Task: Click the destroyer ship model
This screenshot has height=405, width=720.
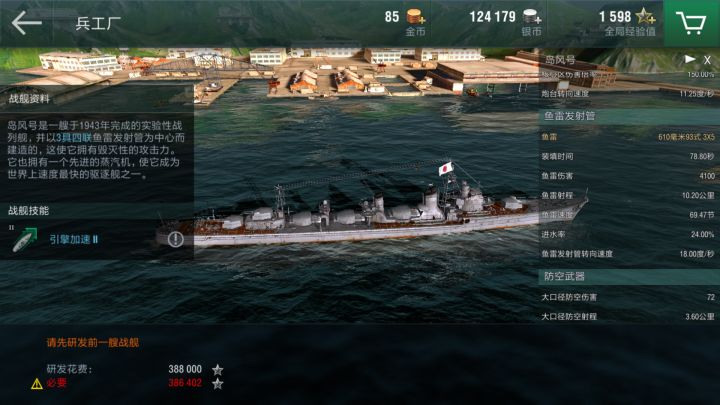Action: [372, 211]
